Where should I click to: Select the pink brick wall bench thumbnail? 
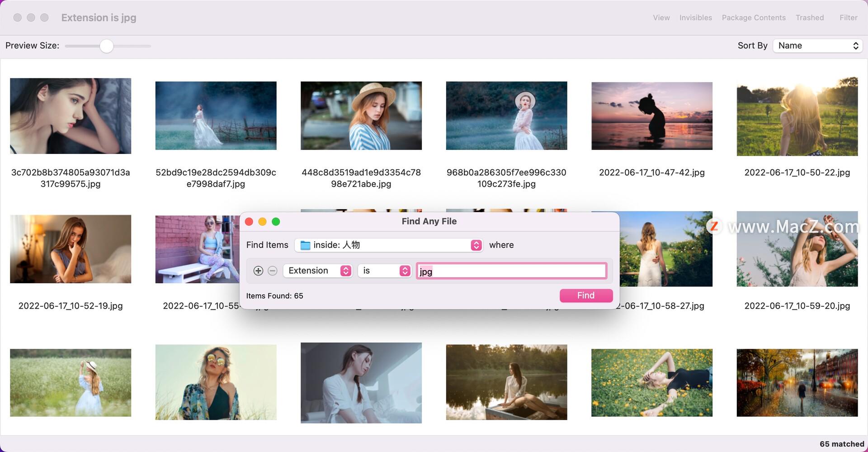(198, 249)
